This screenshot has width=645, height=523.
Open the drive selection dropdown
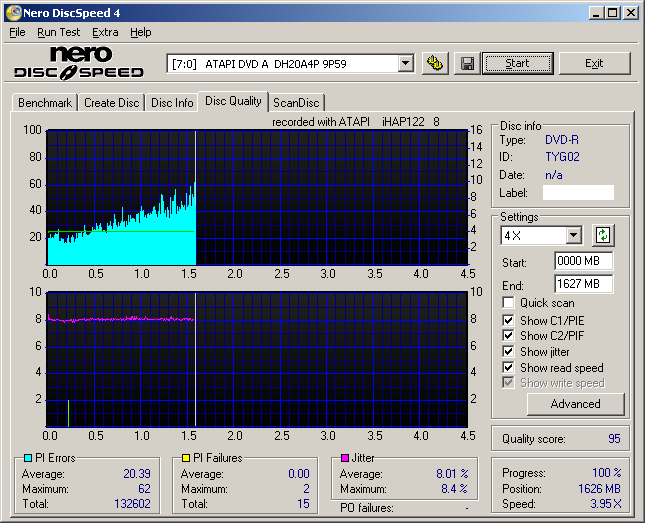(x=406, y=64)
